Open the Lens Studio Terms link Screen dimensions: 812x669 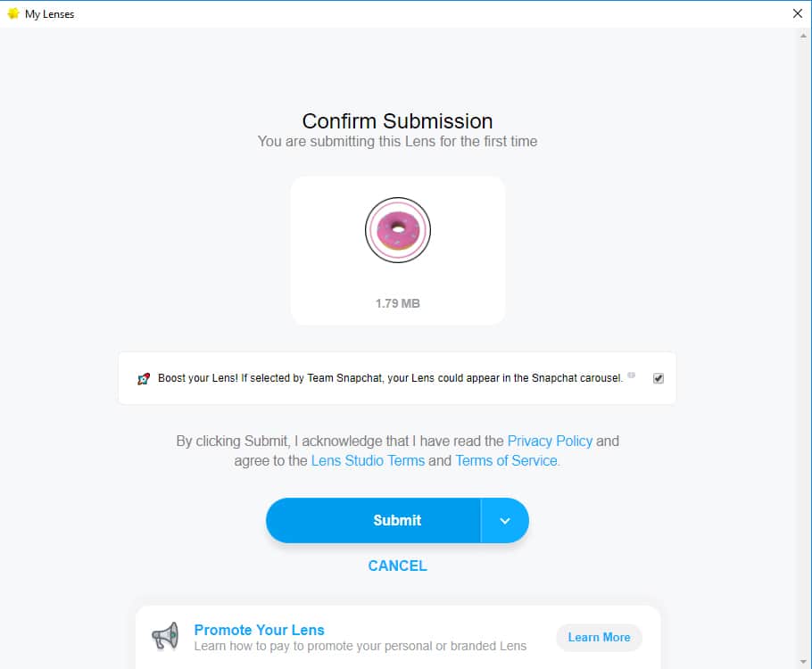pos(368,460)
